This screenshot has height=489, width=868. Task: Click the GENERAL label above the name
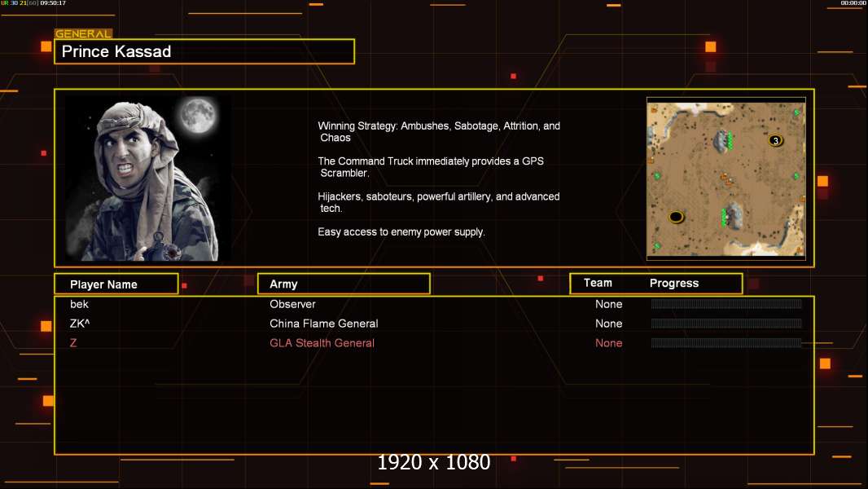(83, 33)
